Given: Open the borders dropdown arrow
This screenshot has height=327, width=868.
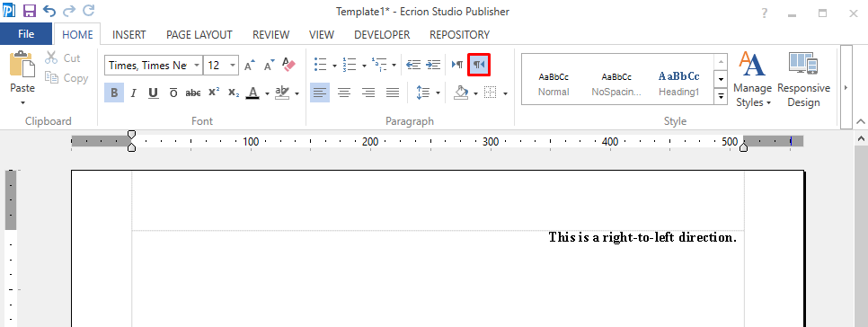Looking at the screenshot, I should 505,93.
